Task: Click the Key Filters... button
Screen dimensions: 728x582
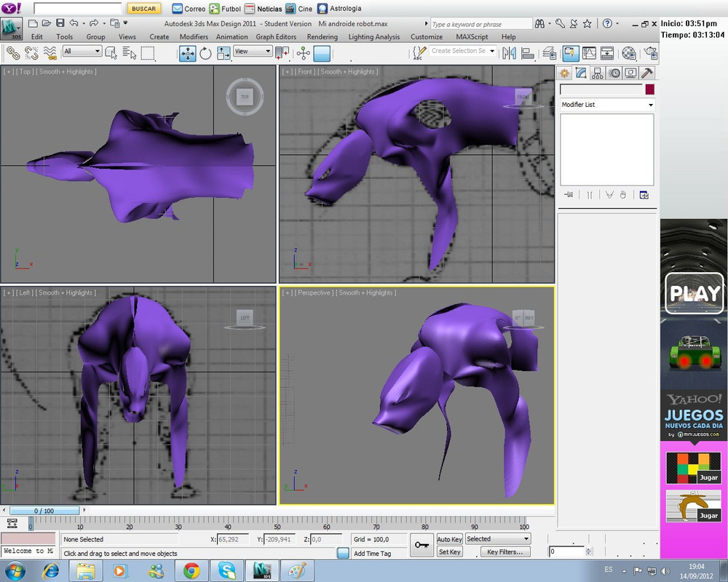Action: [x=505, y=552]
